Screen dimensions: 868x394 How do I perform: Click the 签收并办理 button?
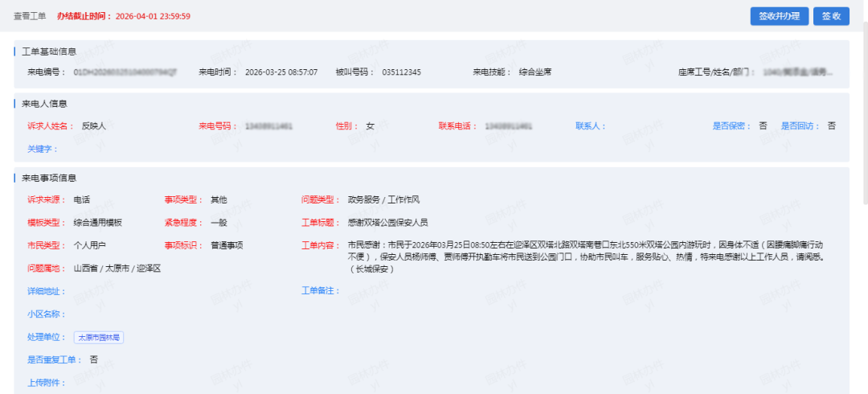[780, 16]
